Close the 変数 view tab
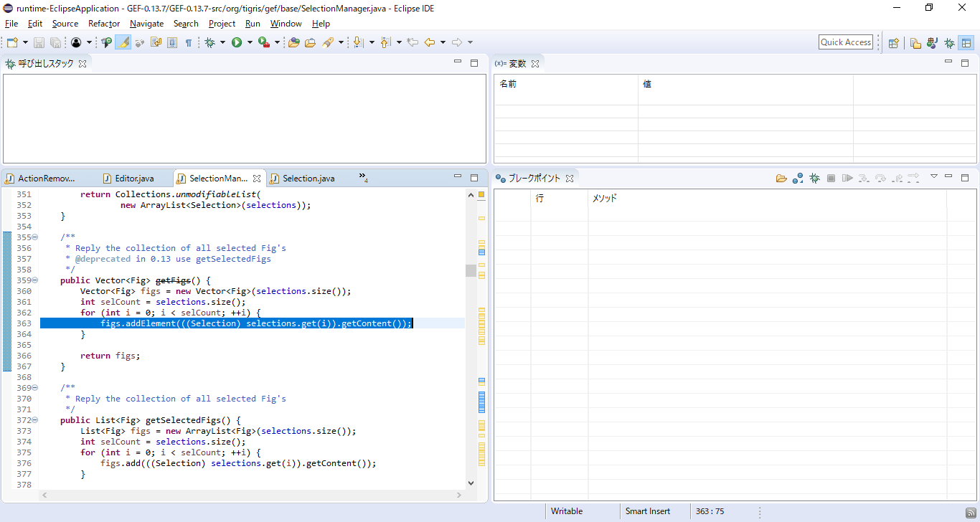980x522 pixels. pos(534,64)
